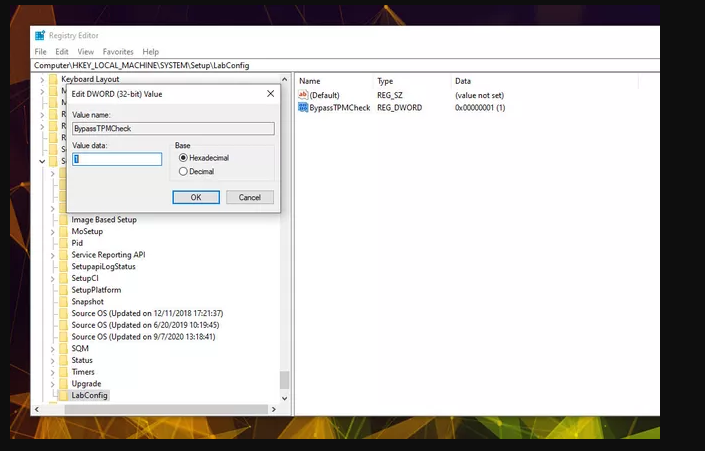
Task: Click the Image Based Setup folder icon
Action: [64, 220]
